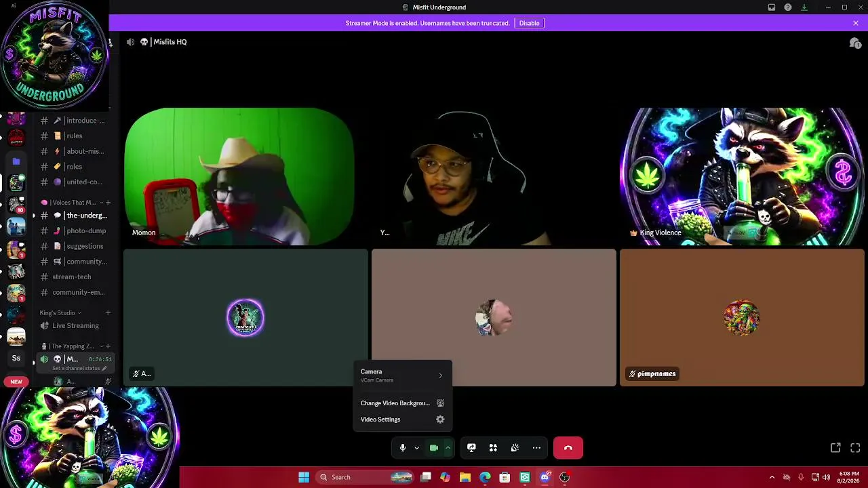The image size is (868, 488).
Task: Focus the pimpnames participant tile
Action: pos(742,318)
